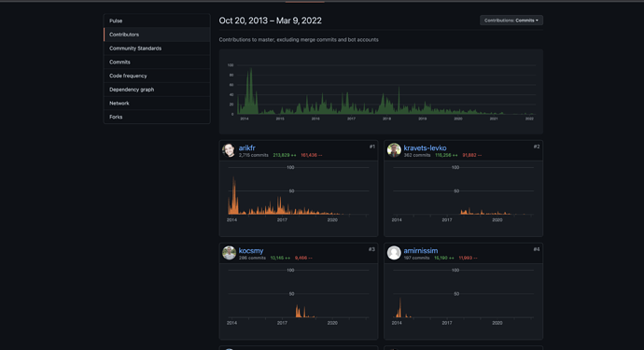Viewport: 644px width, 350px height.
Task: Click kocsmy avatar image
Action: coord(230,253)
